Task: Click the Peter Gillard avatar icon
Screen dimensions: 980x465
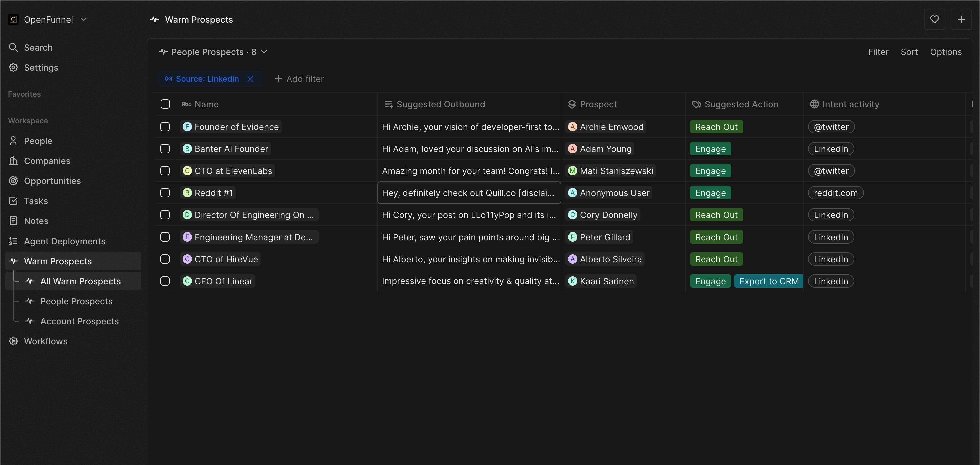Action: tap(573, 237)
